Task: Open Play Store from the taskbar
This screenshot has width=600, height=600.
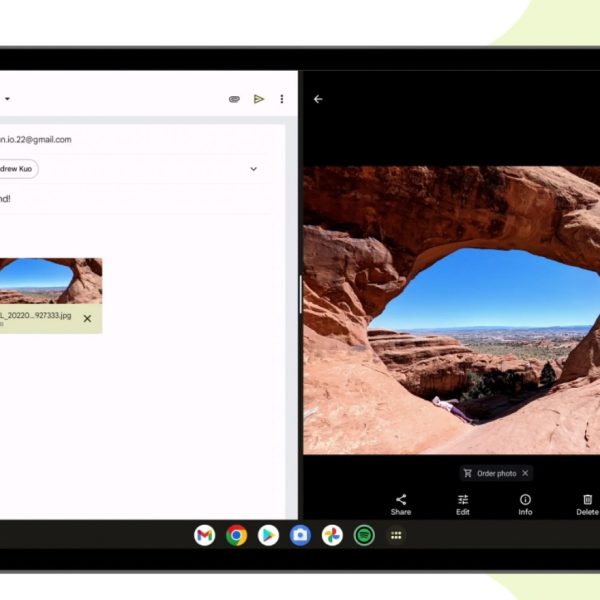Action: (x=268, y=535)
